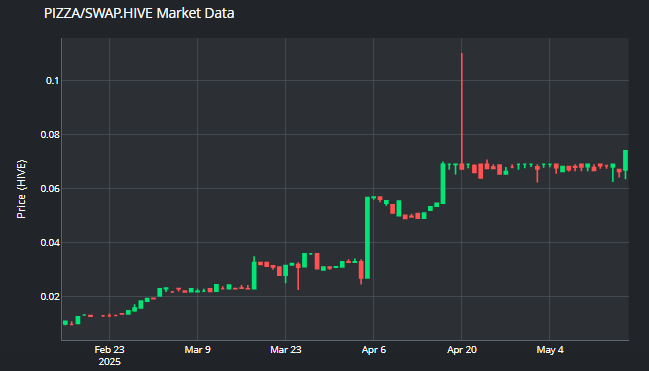The image size is (649, 371).
Task: Click the 0.02 y-axis price label
Action: (50, 297)
